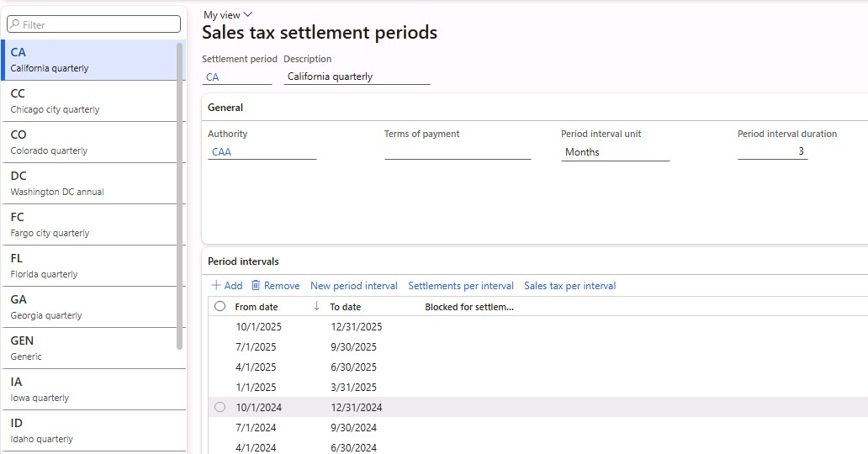Select CC Chicago city quarterly
Image resolution: width=868 pixels, height=454 pixels.
(x=90, y=101)
